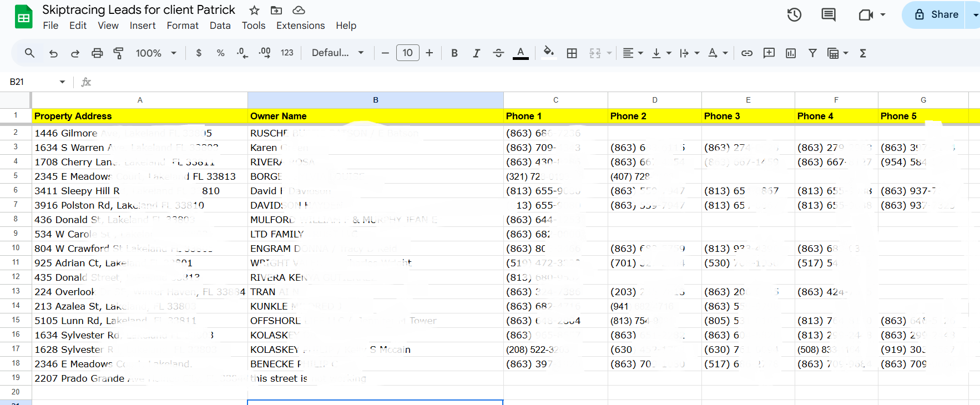This screenshot has height=405, width=980.
Task: Click the Print icon
Action: 97,53
